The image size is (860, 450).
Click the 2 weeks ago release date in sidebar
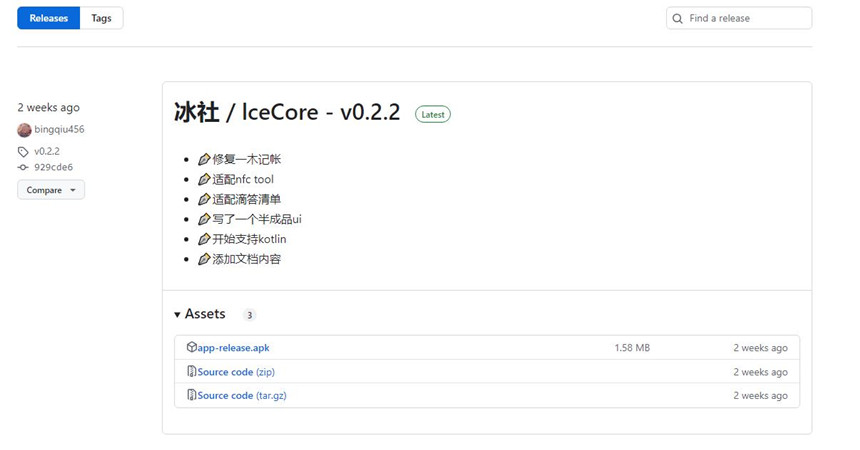(48, 108)
